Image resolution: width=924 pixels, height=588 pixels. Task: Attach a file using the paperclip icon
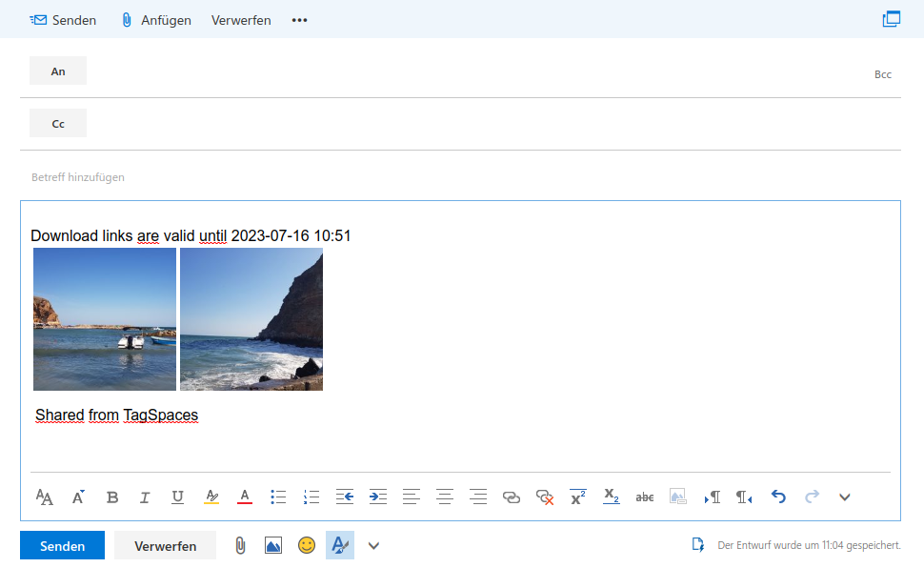tap(239, 545)
